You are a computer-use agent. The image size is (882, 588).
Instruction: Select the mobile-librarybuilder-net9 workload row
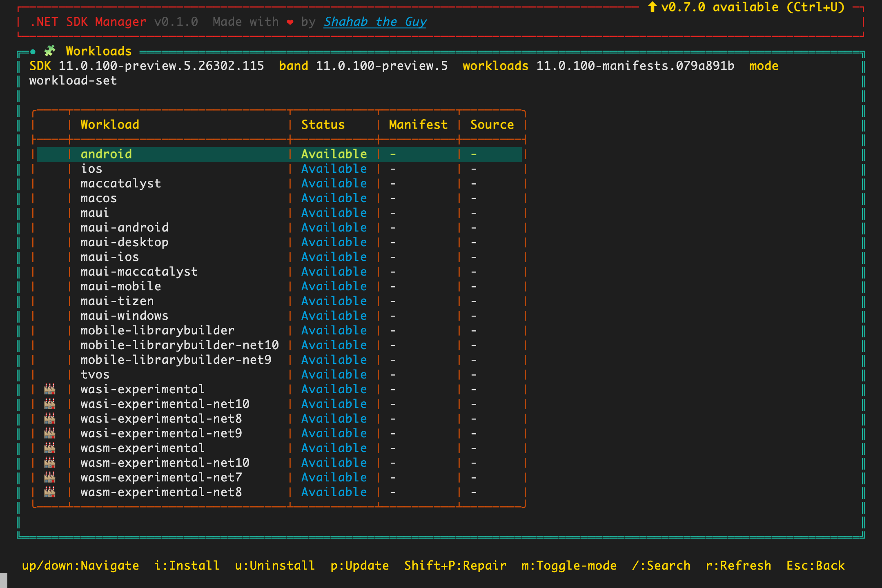tap(279, 360)
